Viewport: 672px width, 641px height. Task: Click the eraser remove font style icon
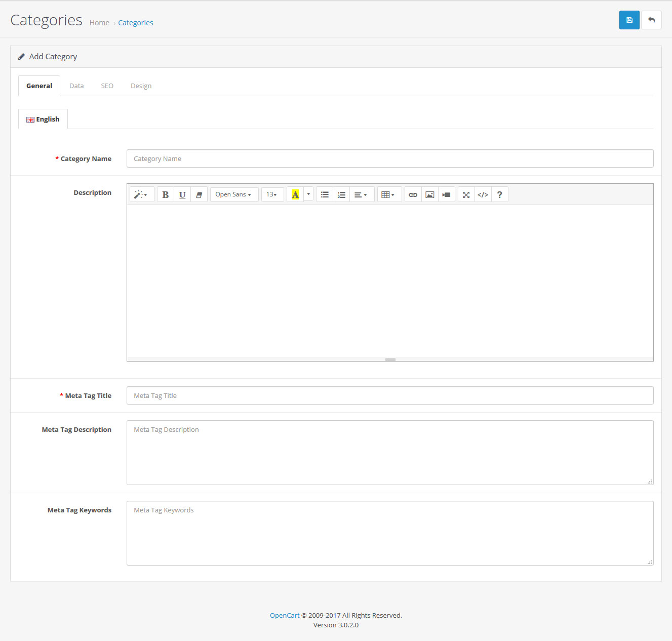(x=199, y=194)
